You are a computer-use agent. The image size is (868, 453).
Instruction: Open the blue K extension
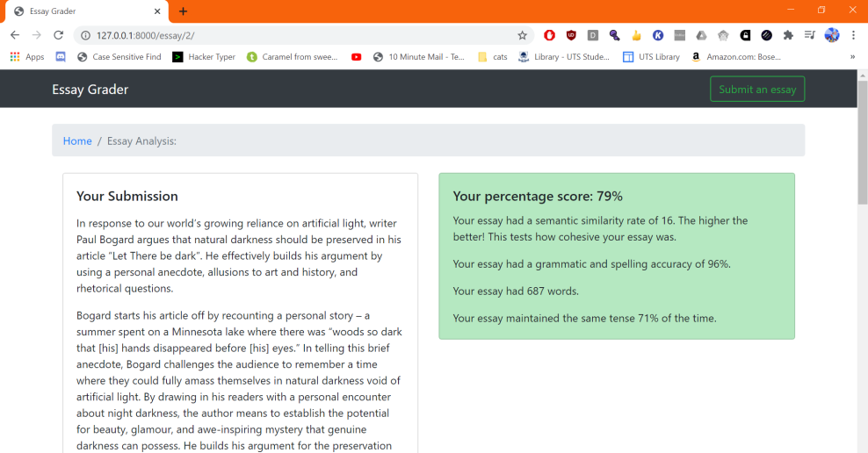pyautogui.click(x=658, y=35)
